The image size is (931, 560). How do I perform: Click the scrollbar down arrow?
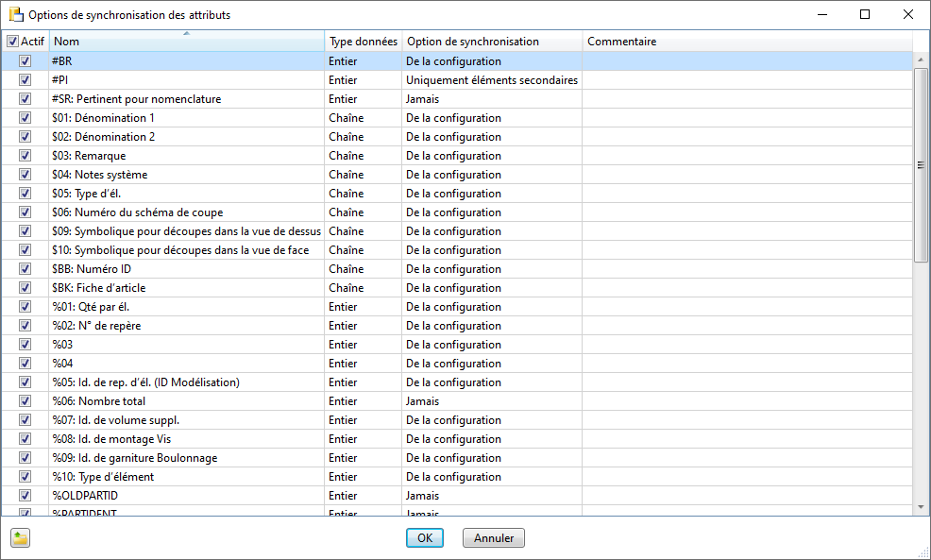pos(921,507)
